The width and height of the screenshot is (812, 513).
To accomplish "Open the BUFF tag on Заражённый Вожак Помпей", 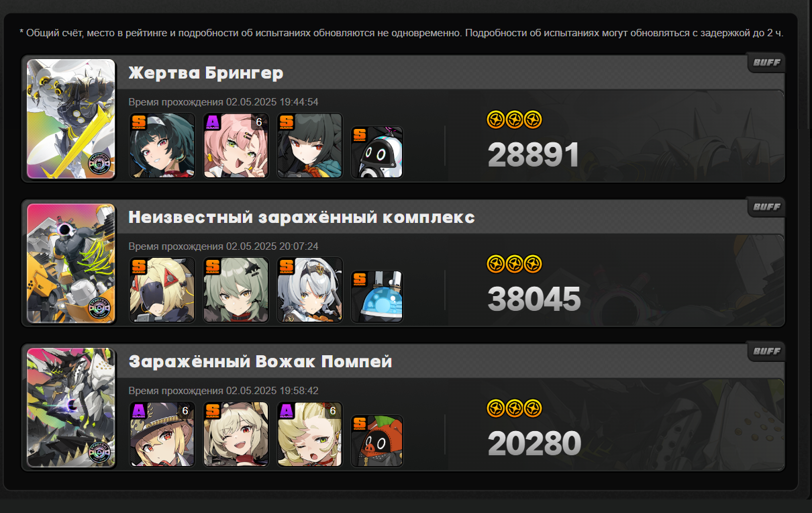I will [x=766, y=351].
